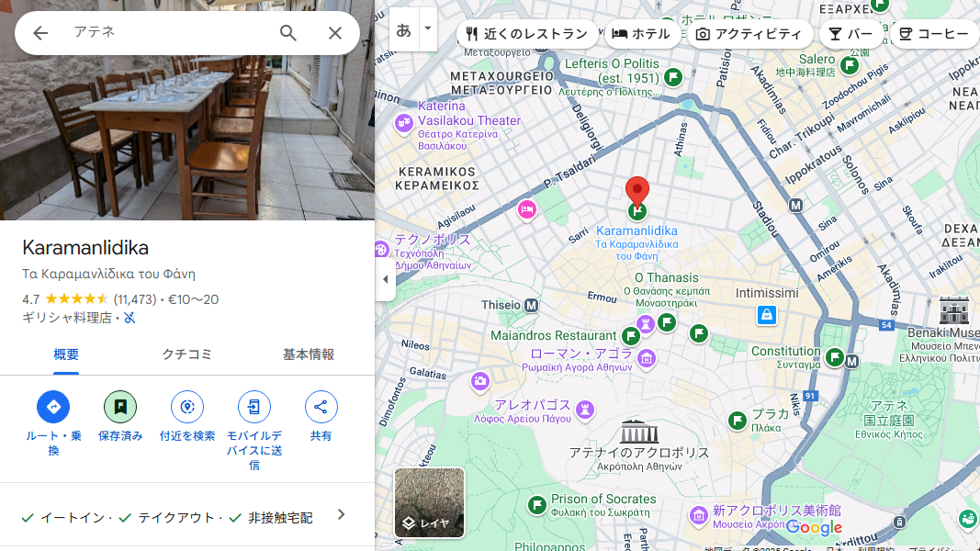Click the ホテル filter chip

(x=642, y=34)
